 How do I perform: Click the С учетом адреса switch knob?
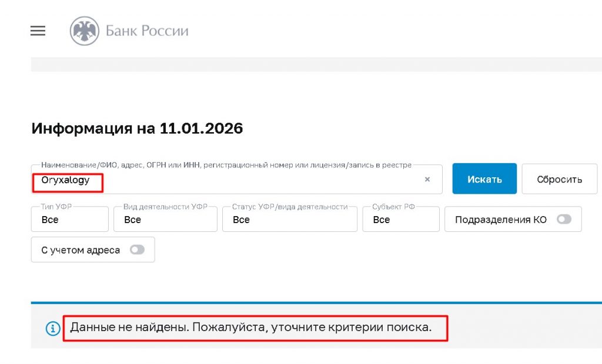[133, 250]
